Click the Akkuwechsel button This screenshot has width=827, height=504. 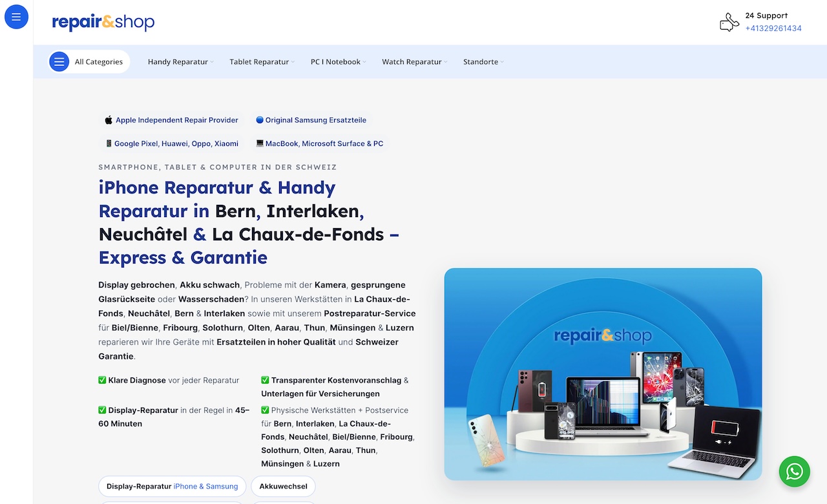tap(283, 486)
